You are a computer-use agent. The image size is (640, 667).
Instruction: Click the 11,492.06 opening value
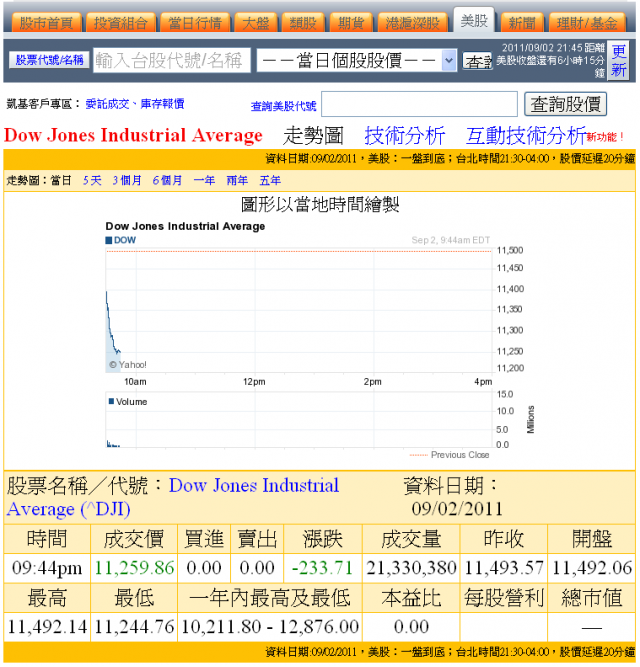pyautogui.click(x=592, y=568)
